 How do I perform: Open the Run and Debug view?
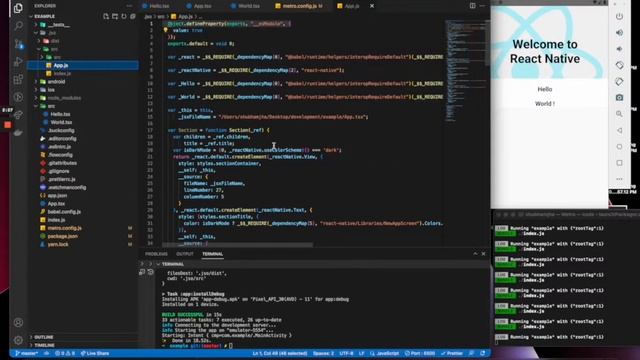18,61
